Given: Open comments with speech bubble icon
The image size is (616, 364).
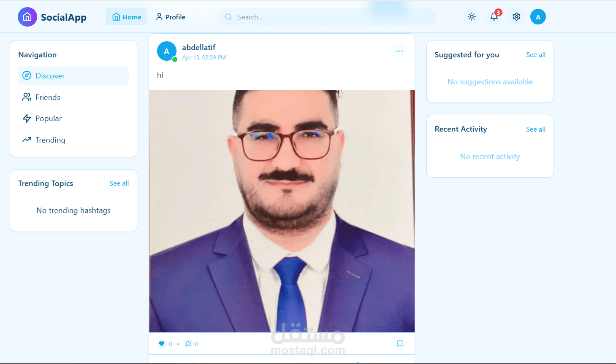Looking at the screenshot, I should pos(188,344).
